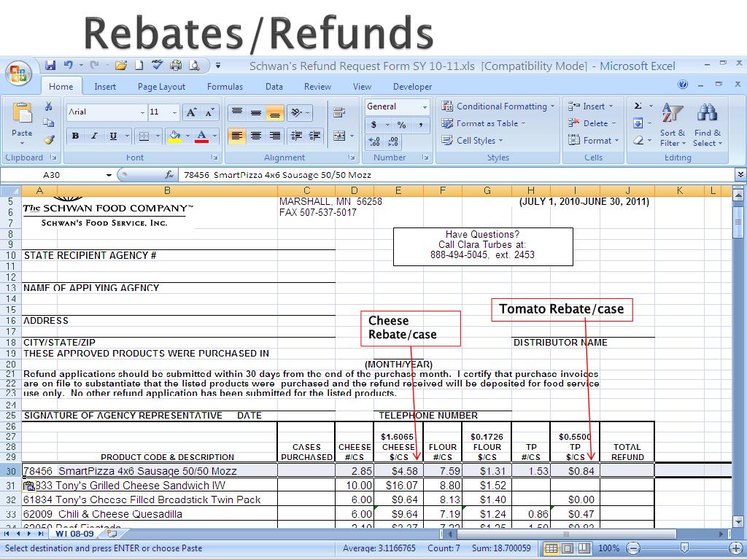This screenshot has height=560, width=747.
Task: Click the vertical scrollbar thumb
Action: pyautogui.click(x=738, y=221)
